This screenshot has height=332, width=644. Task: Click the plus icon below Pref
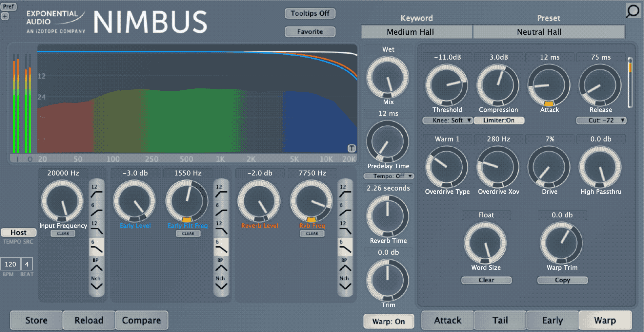(5, 16)
